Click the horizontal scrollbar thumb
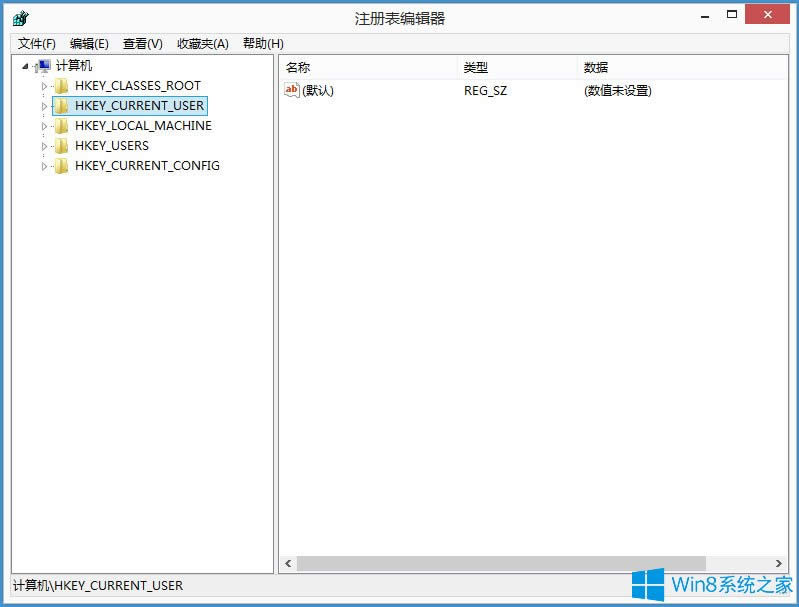Viewport: 799px width, 607px height. pos(501,563)
